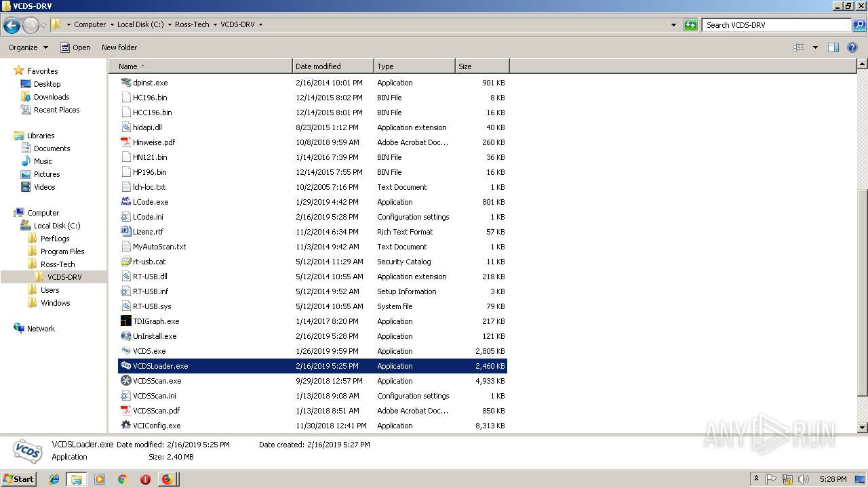Open Recent Places in navigation pane
868x488 pixels.
pyautogui.click(x=56, y=110)
